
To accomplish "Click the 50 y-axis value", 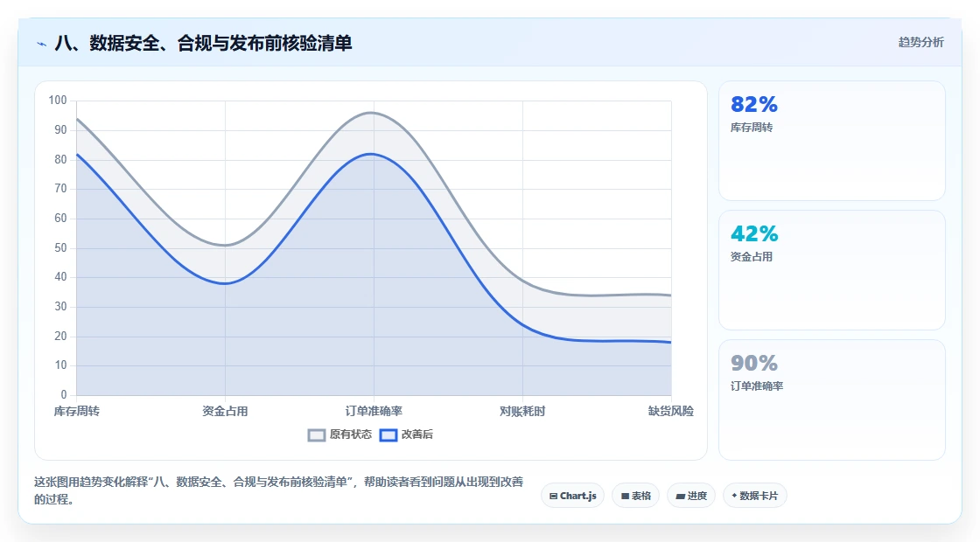I will (x=60, y=248).
